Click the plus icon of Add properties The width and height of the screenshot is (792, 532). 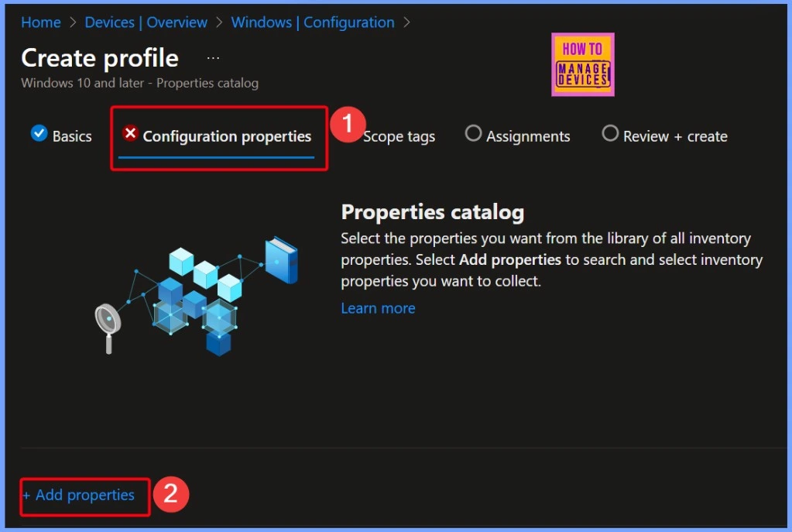click(26, 496)
